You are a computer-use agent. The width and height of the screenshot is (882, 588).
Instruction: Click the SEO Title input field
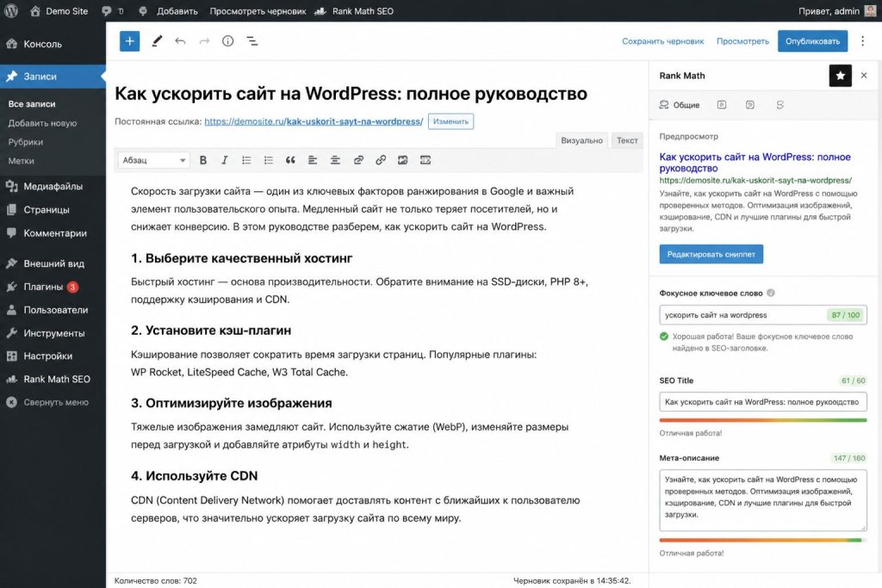click(763, 402)
